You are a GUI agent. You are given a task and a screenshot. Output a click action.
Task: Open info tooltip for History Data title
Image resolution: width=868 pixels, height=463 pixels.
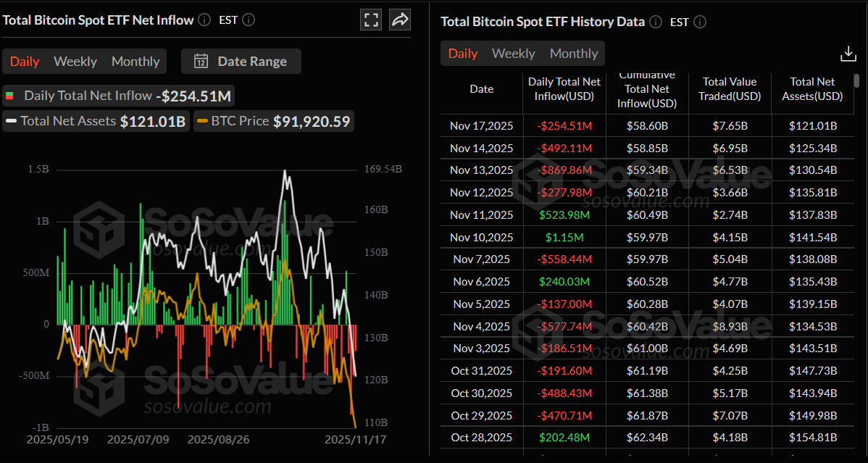[x=655, y=22]
